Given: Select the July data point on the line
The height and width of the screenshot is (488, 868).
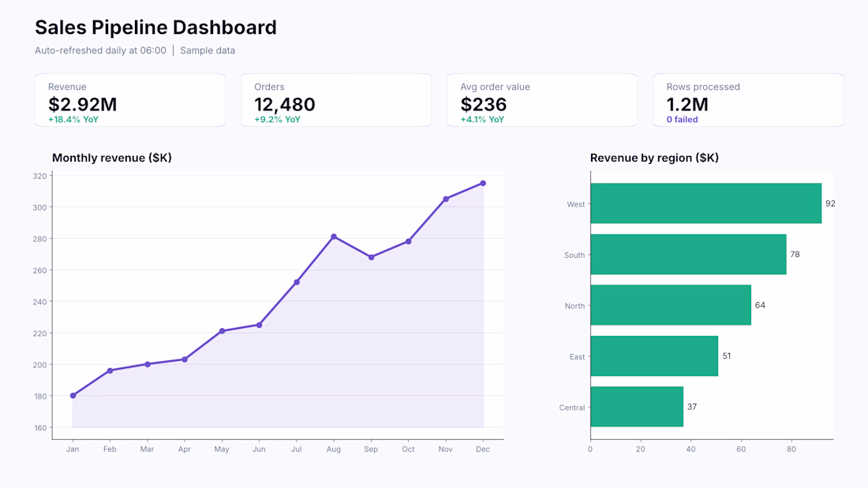Looking at the screenshot, I should click(297, 282).
